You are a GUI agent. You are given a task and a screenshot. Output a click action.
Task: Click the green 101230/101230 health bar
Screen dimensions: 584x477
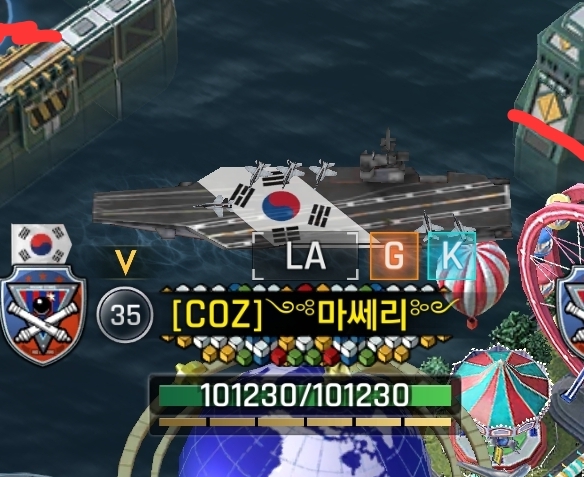[x=305, y=395]
